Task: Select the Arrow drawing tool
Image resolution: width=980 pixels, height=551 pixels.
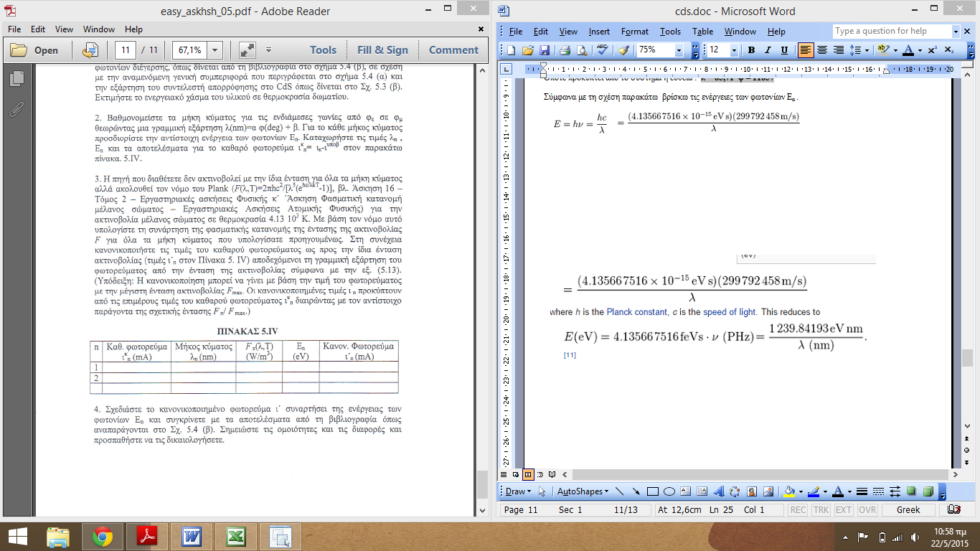Action: [636, 491]
